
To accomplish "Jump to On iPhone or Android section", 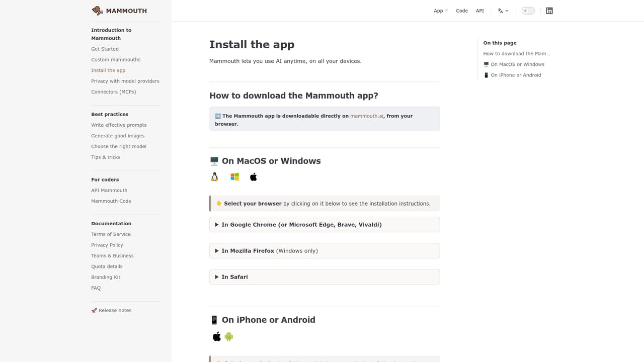I will click(x=512, y=75).
